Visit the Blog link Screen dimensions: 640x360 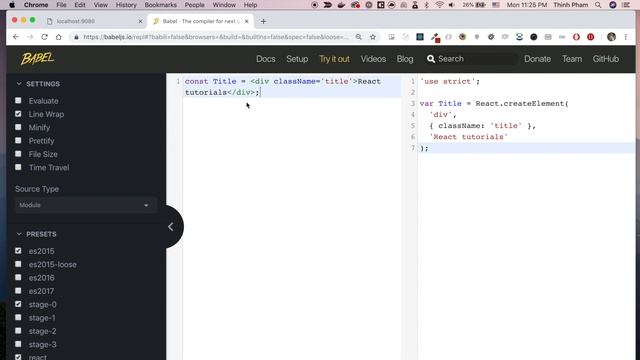tap(405, 59)
